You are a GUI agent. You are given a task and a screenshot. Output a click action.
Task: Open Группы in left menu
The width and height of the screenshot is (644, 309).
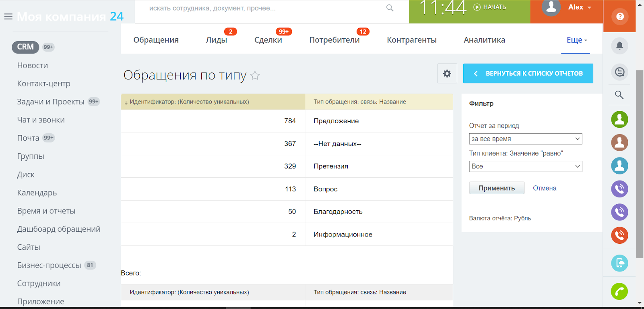[31, 156]
